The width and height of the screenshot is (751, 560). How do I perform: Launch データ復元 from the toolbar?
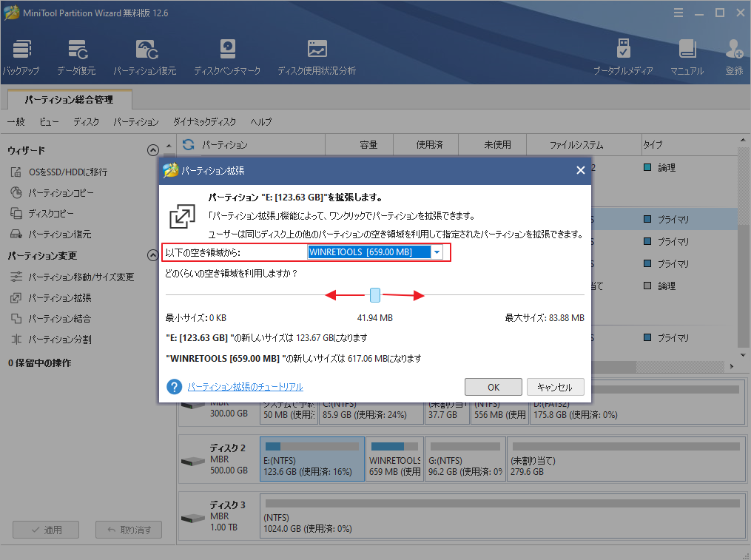(77, 58)
